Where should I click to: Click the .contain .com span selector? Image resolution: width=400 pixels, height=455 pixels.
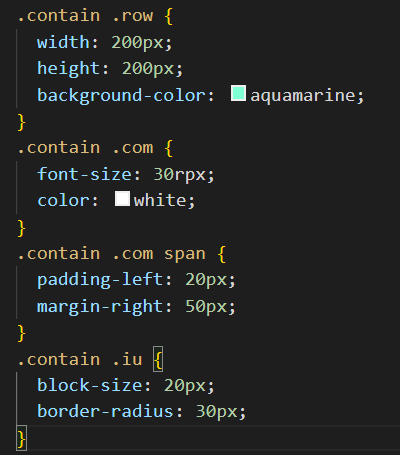(111, 254)
